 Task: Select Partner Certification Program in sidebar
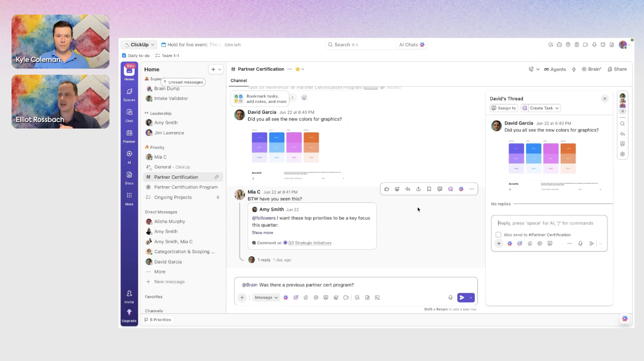coord(183,187)
